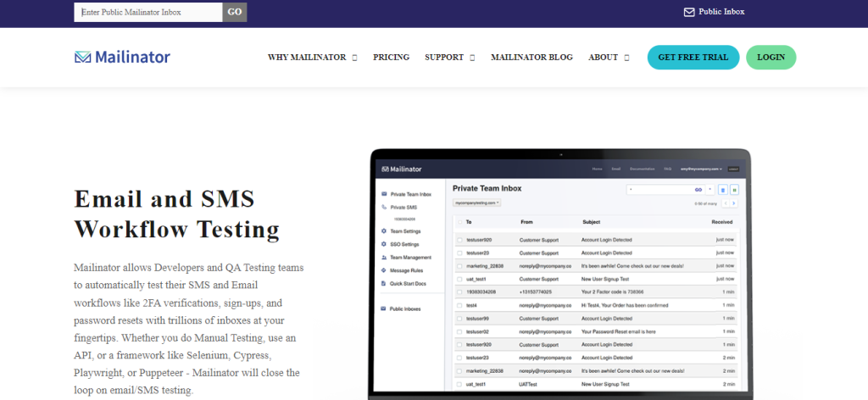
Task: Click 'Your Password Reset email is here' subject
Action: (x=618, y=332)
